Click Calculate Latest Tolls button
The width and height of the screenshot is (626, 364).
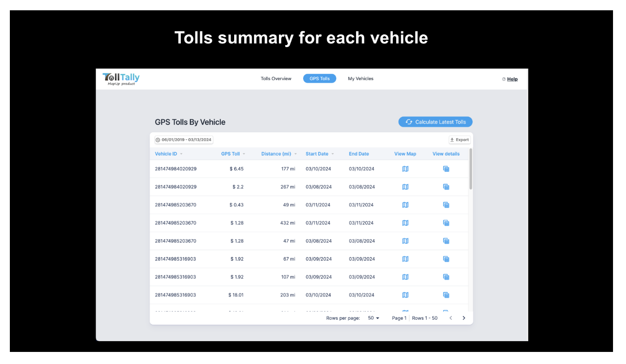[x=435, y=122]
